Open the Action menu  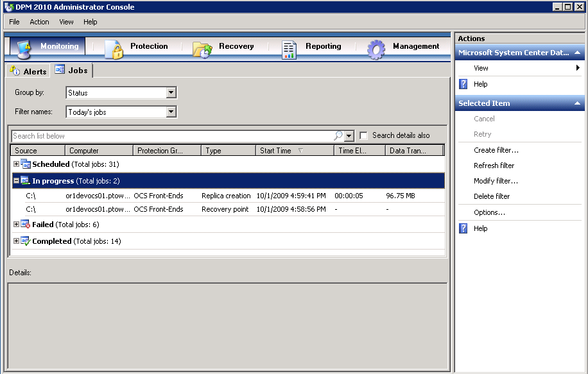tap(39, 22)
